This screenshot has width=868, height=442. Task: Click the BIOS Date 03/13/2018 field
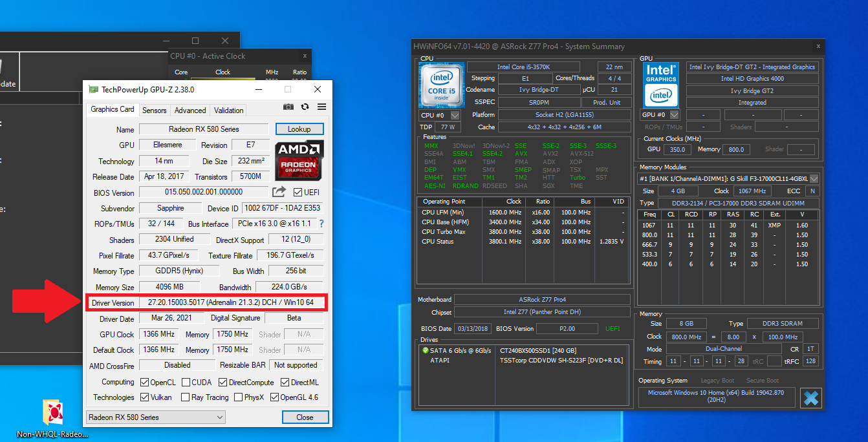(x=472, y=329)
